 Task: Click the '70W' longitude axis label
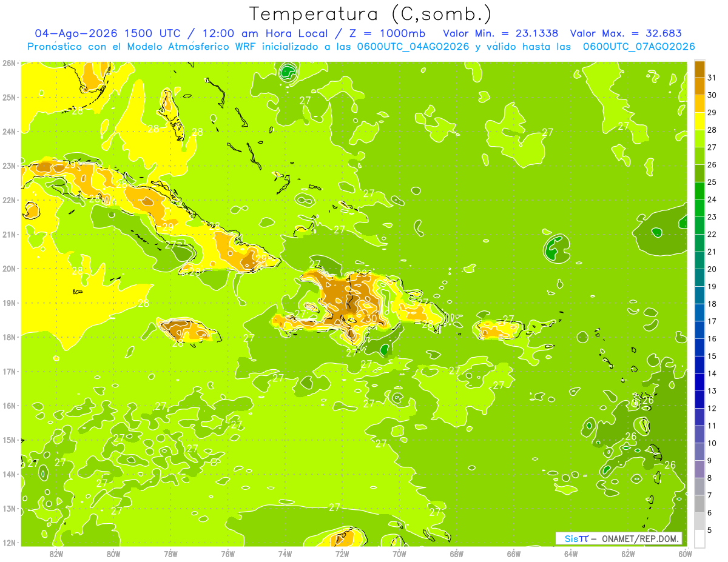(399, 554)
